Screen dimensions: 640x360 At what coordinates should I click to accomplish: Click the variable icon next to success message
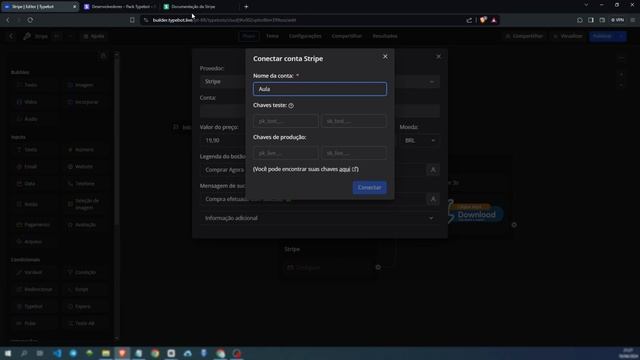[x=433, y=199]
